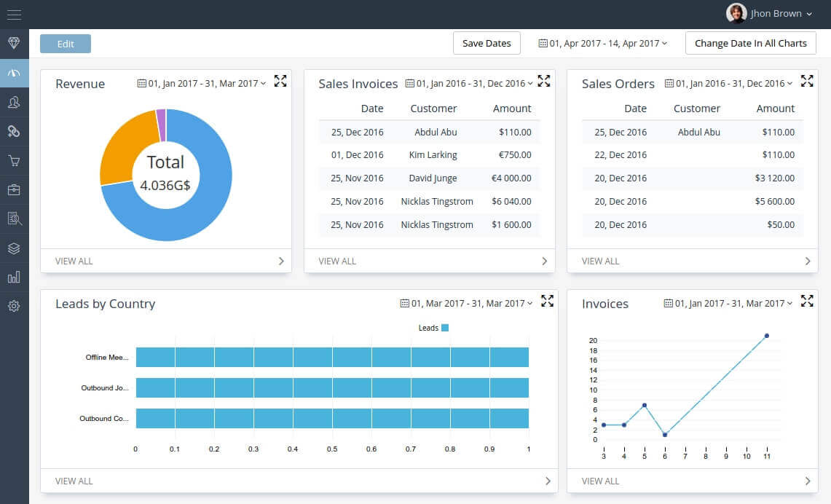Select the layers stack icon in sidebar
Image resolution: width=831 pixels, height=504 pixels.
click(x=14, y=248)
